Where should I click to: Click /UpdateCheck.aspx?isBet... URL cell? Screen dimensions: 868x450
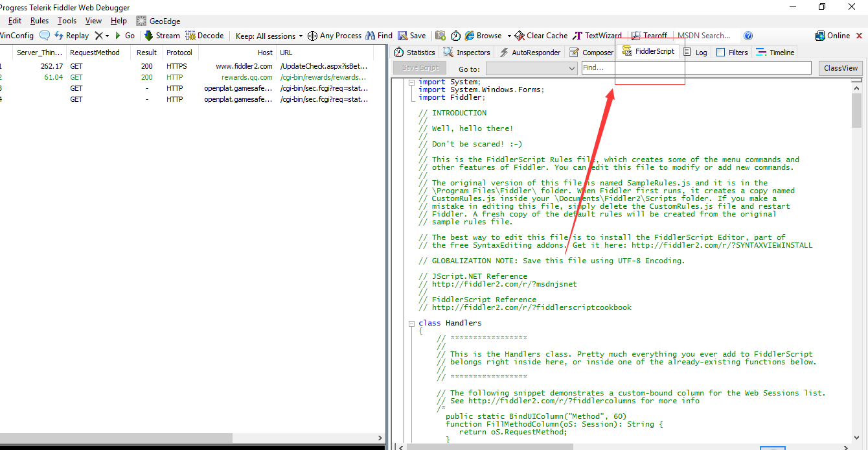pos(324,66)
